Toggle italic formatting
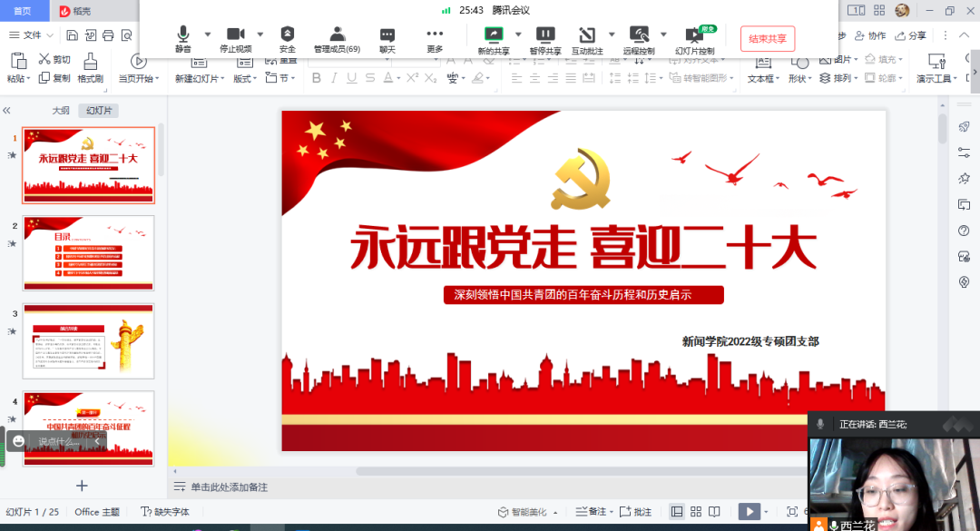The width and height of the screenshot is (980, 531). 334,78
